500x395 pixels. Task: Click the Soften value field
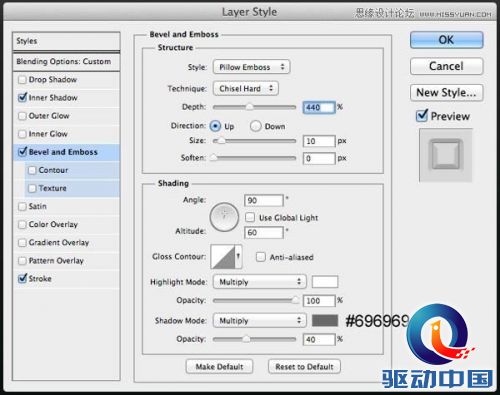[319, 158]
